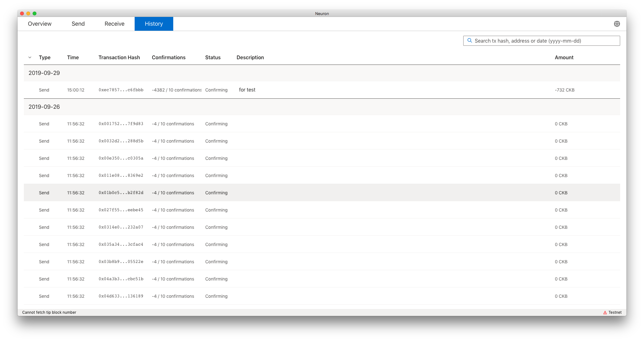Click the Amount column header
The width and height of the screenshot is (644, 341).
pos(564,57)
